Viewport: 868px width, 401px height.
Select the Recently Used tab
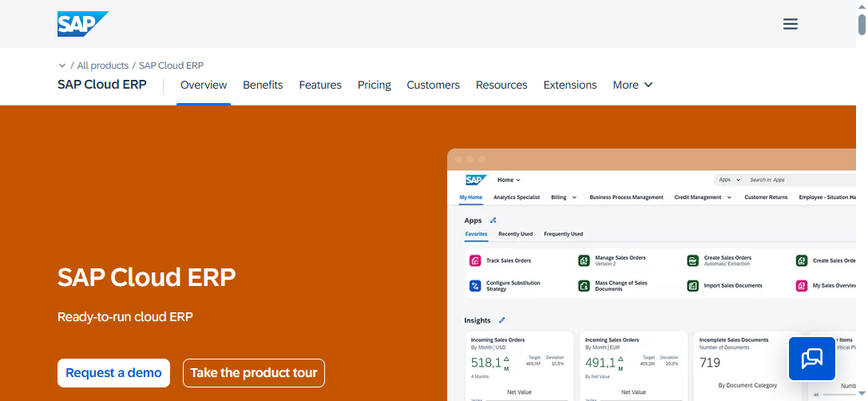coord(515,234)
